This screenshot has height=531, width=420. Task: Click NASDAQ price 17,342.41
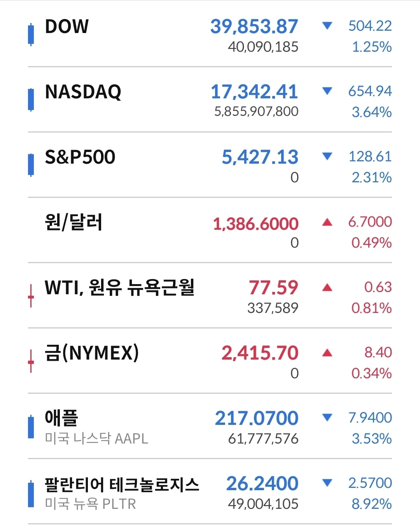(254, 92)
